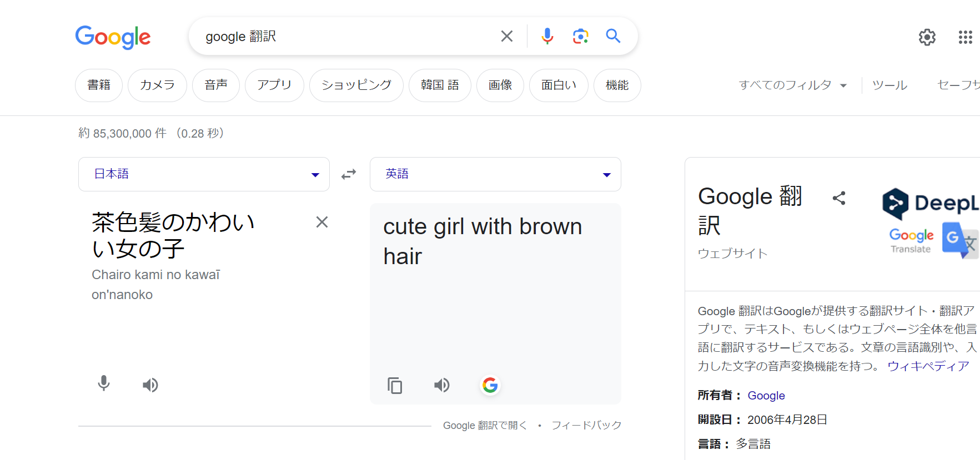Click the 多言語 language value
This screenshot has height=460, width=980.
753,444
